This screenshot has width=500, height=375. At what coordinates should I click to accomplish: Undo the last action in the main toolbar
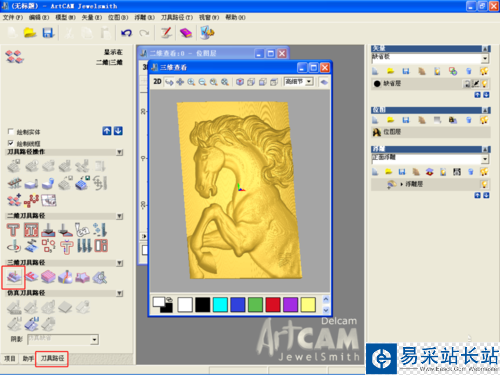(x=126, y=33)
